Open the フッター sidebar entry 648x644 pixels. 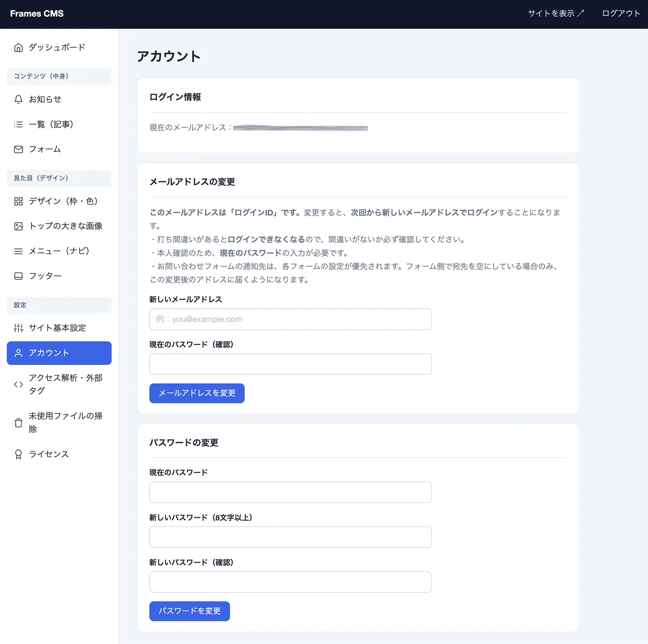tap(59, 276)
